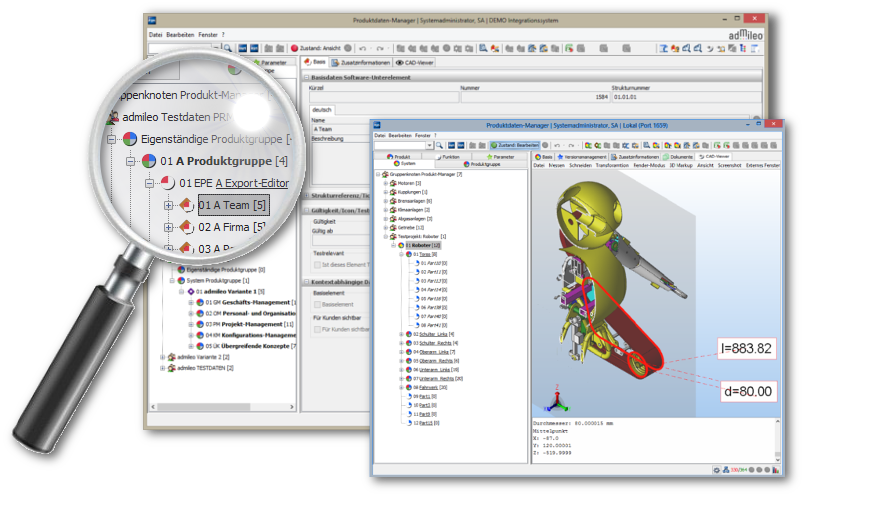This screenshot has height=529, width=876.
Task: Click the search magnifier in front window toolbar
Action: (x=440, y=145)
